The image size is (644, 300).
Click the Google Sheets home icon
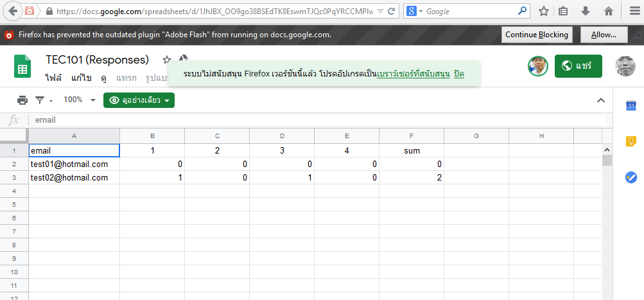(22, 67)
